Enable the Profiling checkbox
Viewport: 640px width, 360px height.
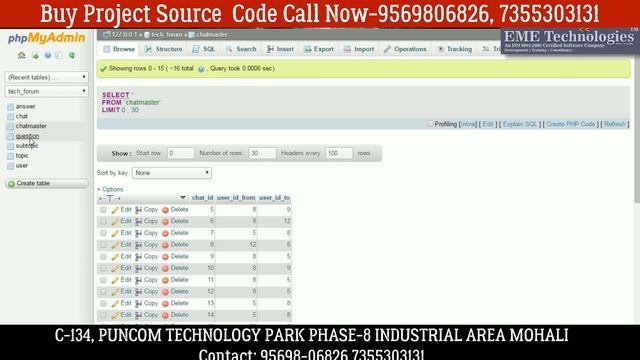(x=430, y=123)
